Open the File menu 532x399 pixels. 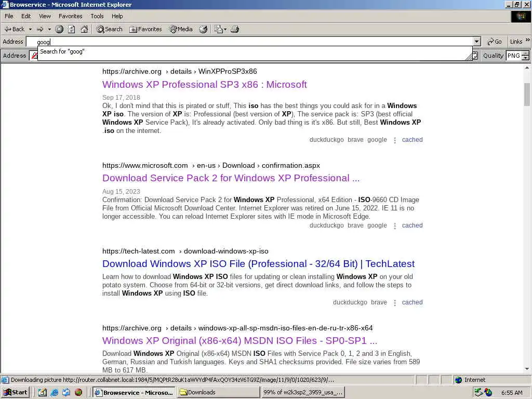[9, 16]
